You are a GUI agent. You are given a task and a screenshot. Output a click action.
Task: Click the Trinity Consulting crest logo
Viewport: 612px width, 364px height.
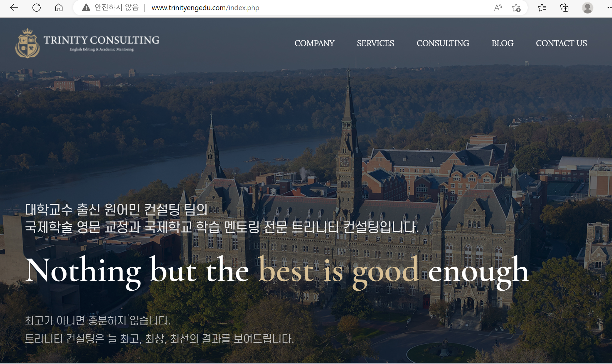coord(28,43)
